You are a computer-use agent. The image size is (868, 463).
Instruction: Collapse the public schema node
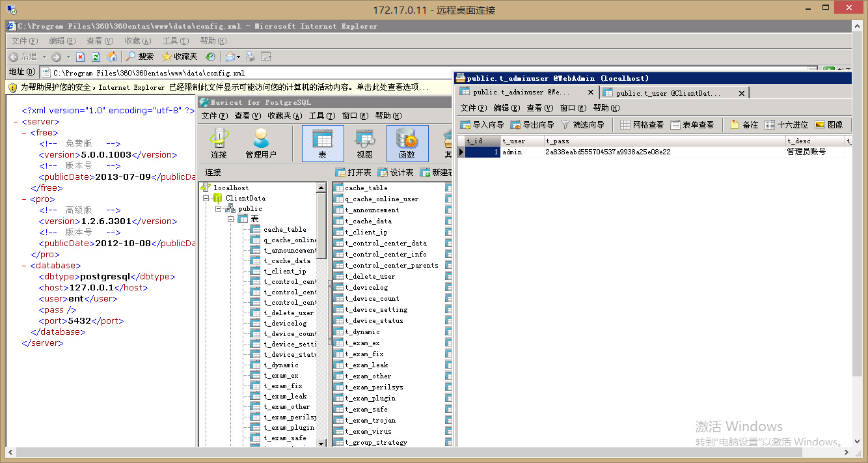[219, 208]
